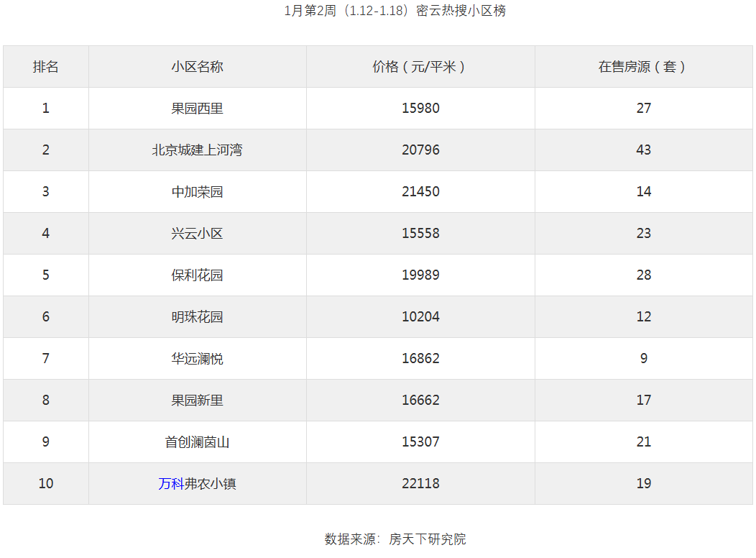Open the blue 万科 link

[171, 484]
